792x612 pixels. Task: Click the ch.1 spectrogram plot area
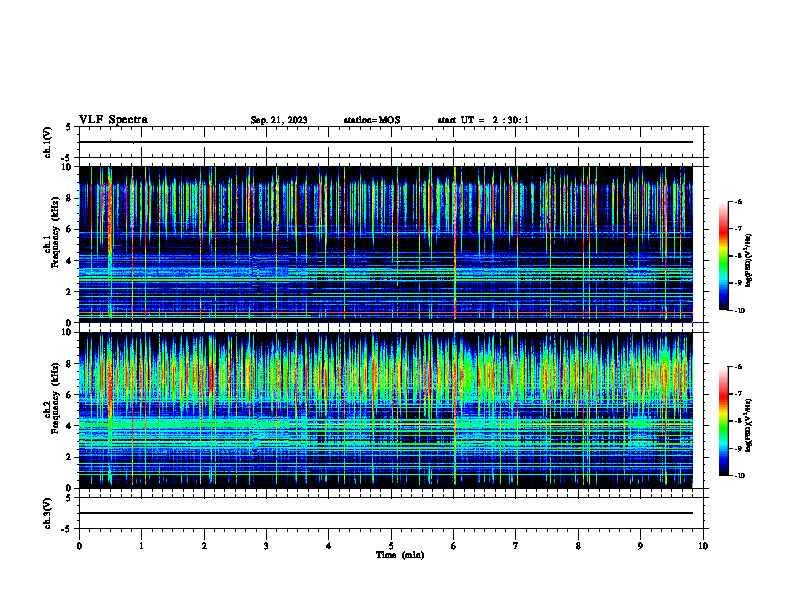click(x=386, y=244)
